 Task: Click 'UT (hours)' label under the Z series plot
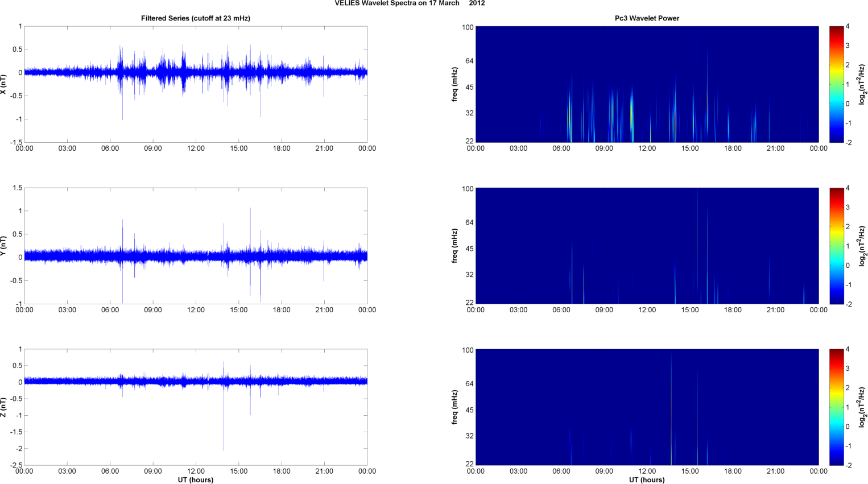(x=196, y=480)
